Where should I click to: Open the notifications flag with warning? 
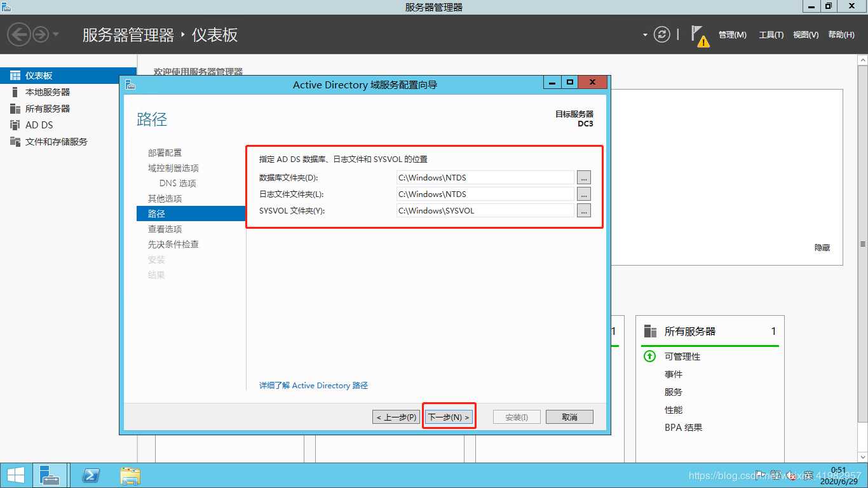tap(699, 36)
